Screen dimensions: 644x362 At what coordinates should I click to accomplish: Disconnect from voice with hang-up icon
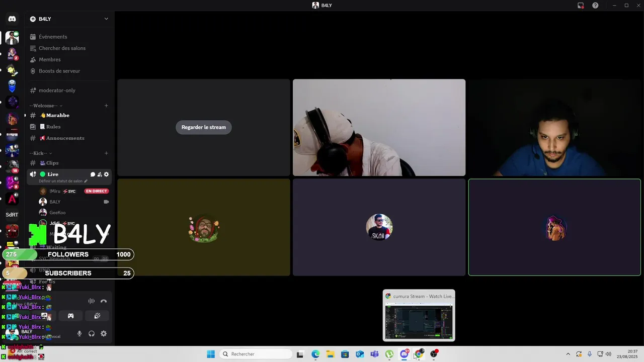tap(104, 301)
